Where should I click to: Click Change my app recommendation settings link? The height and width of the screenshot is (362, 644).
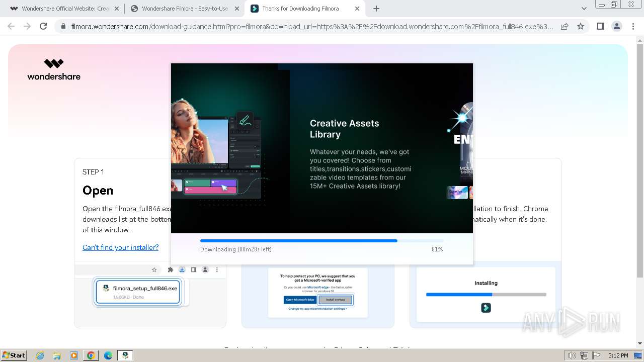point(317,309)
